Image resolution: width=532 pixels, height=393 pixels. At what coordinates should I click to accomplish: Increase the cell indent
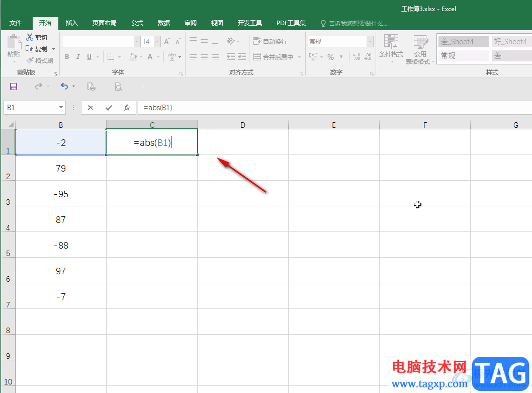pos(242,57)
